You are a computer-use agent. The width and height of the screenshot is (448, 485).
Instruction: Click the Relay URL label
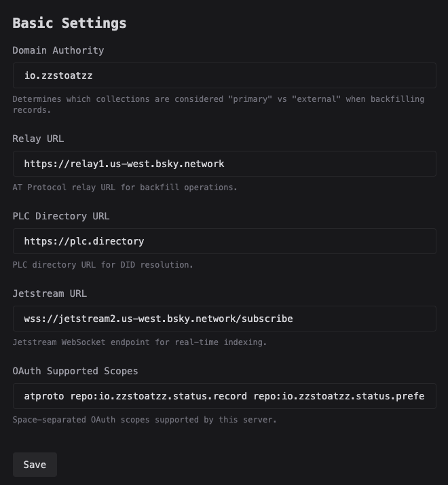coord(38,139)
